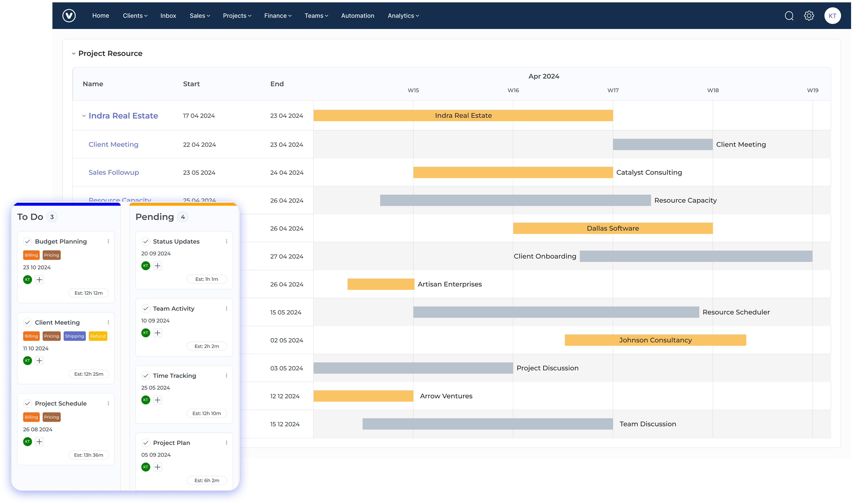Click KT assignee avatar on Project Schedule card
Image resolution: width=853 pixels, height=504 pixels.
tap(27, 442)
